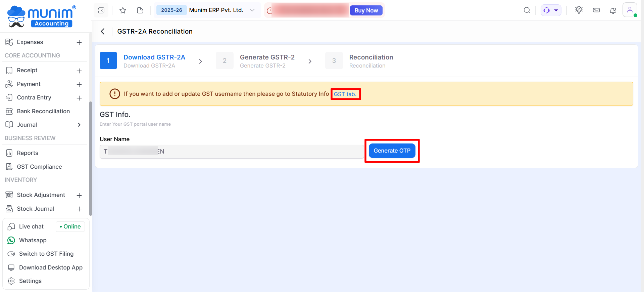
Task: Add a new Receipt with plus
Action: pos(79,71)
